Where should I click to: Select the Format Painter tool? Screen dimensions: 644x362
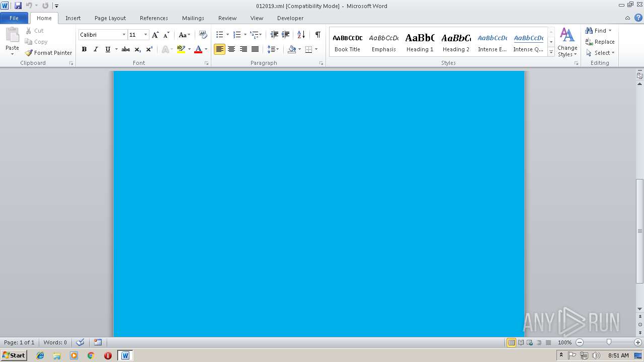pyautogui.click(x=49, y=53)
